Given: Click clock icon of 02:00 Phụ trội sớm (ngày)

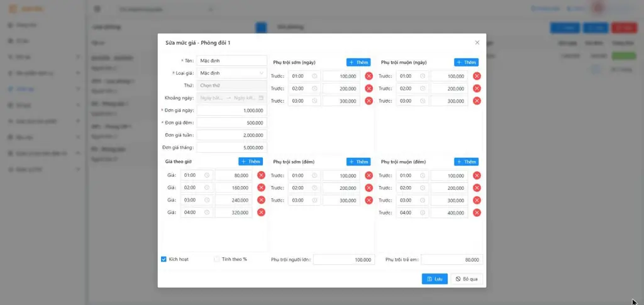Looking at the screenshot, I should click(x=314, y=88).
